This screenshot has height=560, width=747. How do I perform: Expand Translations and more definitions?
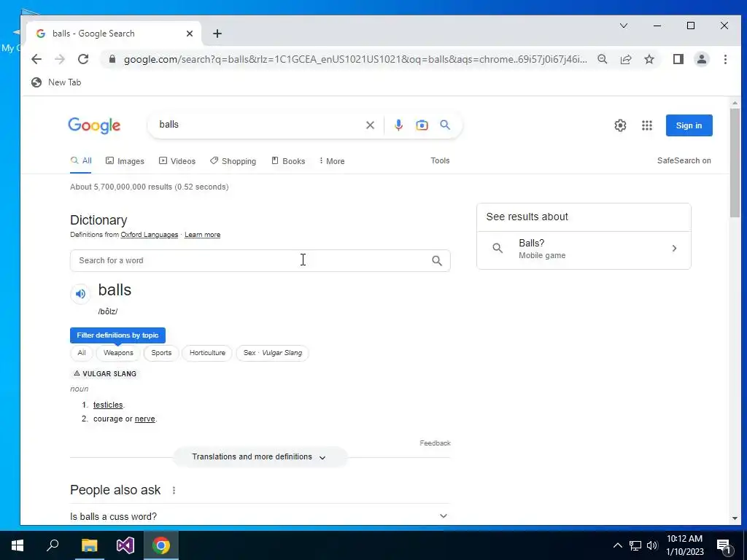tap(260, 456)
